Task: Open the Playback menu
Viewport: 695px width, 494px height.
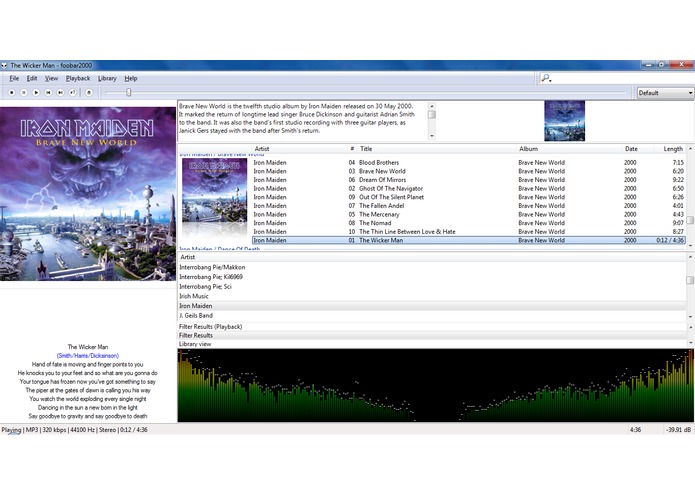Action: pos(78,78)
